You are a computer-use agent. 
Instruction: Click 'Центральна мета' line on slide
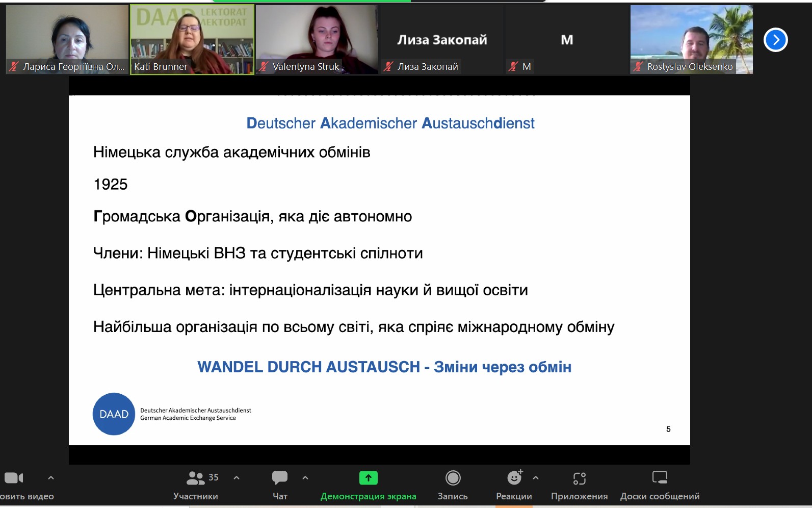310,290
